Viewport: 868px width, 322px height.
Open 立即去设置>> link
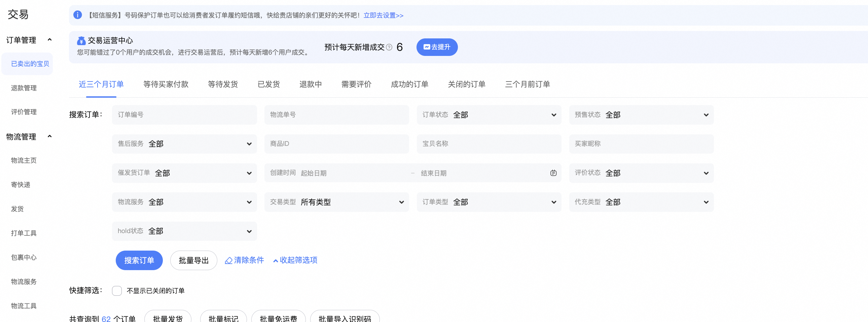pos(384,15)
